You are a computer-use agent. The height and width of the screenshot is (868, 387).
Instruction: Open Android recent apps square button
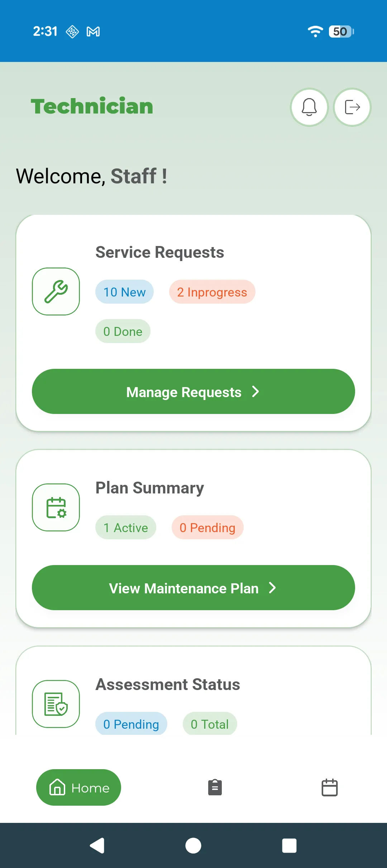[x=289, y=845]
